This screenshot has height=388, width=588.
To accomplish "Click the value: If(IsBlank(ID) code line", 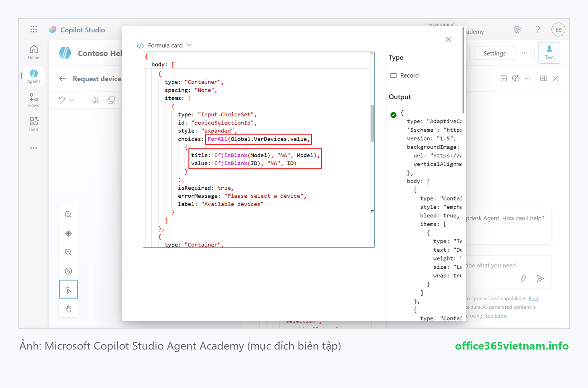I will point(244,164).
